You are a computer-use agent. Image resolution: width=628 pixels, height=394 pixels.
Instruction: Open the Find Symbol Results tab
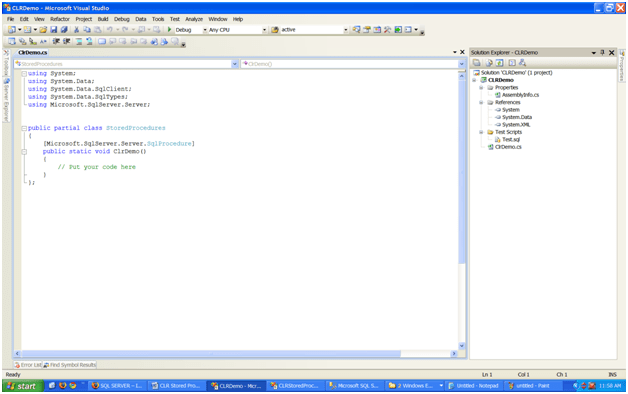click(x=70, y=365)
